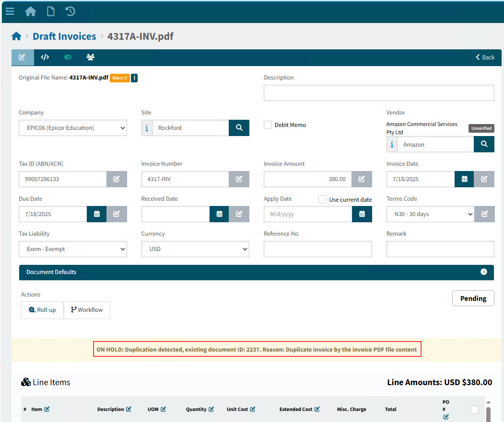Click the Draft Invoices breadcrumb link
504x422 pixels.
pos(64,36)
